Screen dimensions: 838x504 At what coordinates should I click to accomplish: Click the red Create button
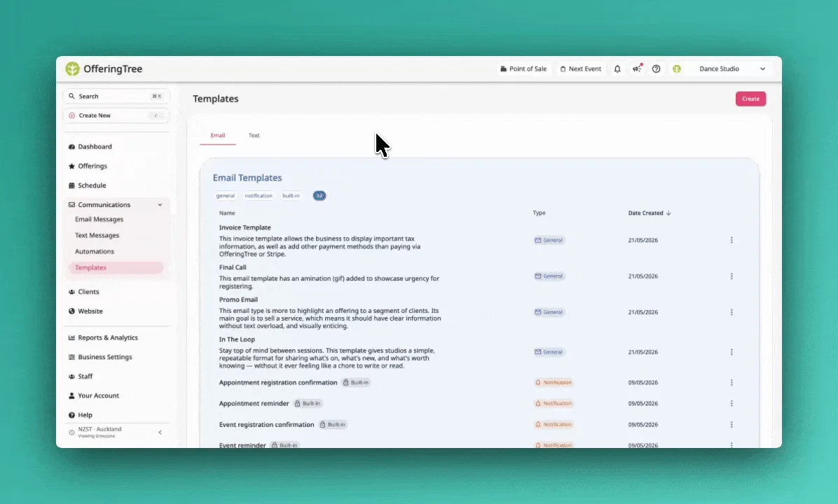(750, 99)
